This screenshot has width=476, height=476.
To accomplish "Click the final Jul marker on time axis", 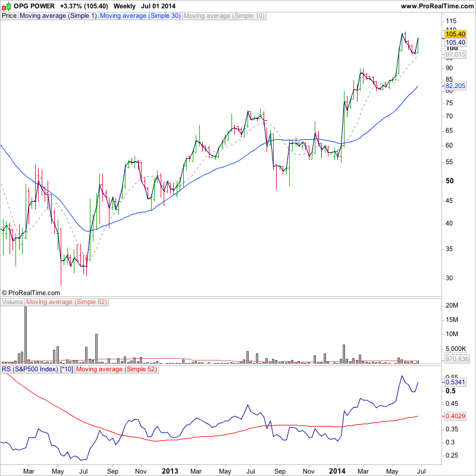I will (x=421, y=471).
